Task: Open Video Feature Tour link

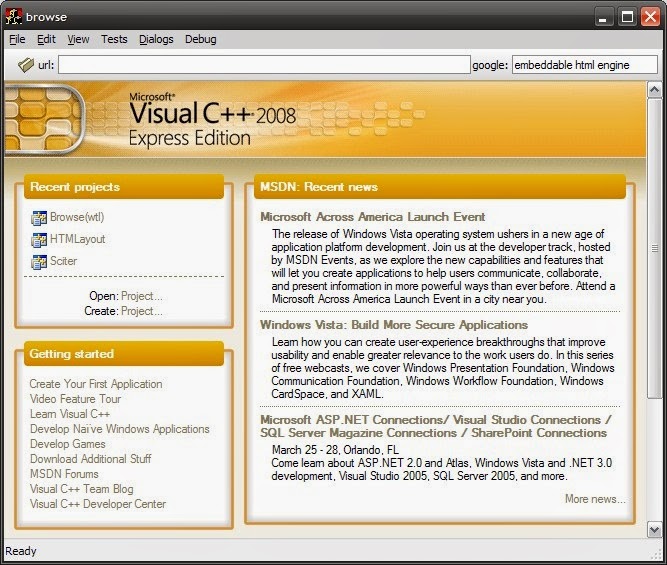Action: (75, 399)
